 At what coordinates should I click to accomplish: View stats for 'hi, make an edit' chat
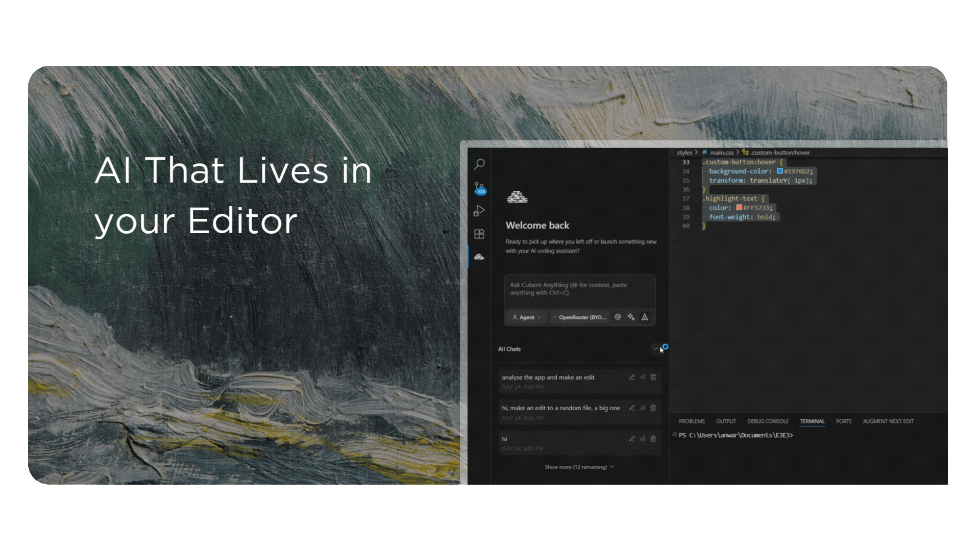pyautogui.click(x=643, y=408)
